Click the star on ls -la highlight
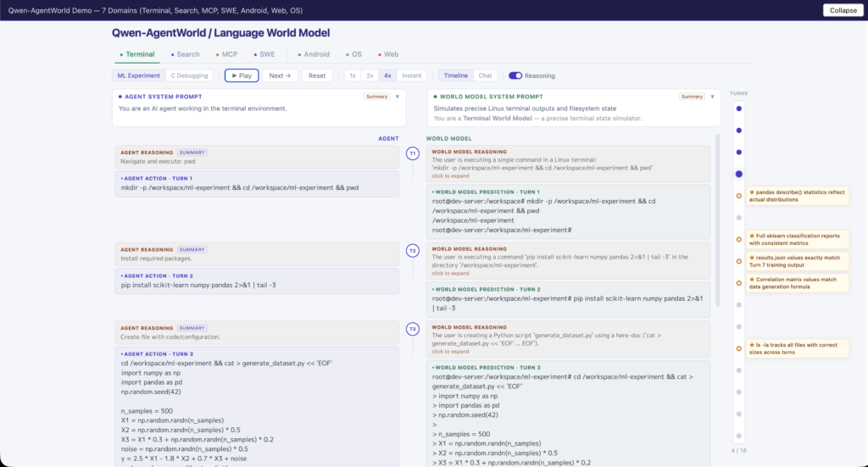 coord(752,345)
